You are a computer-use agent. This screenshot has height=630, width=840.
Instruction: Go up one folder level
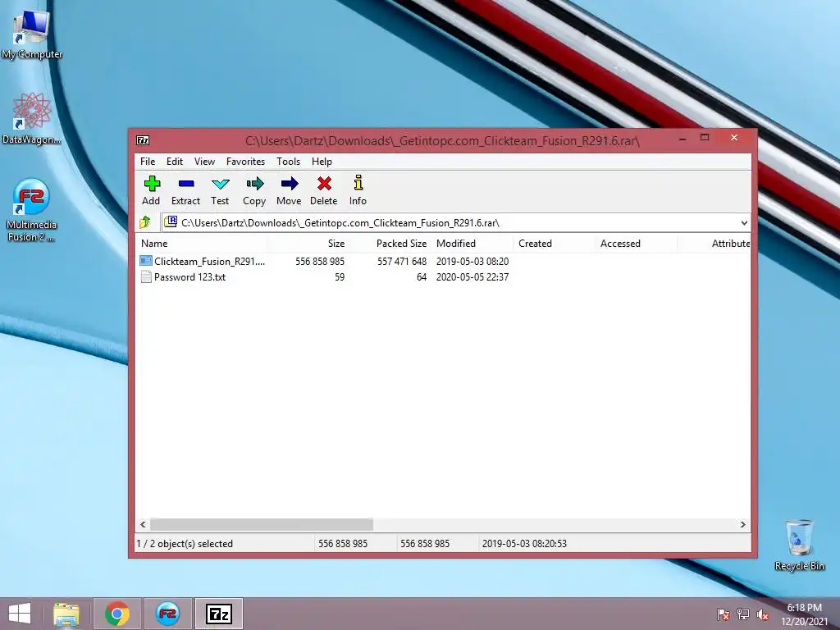pyautogui.click(x=144, y=222)
